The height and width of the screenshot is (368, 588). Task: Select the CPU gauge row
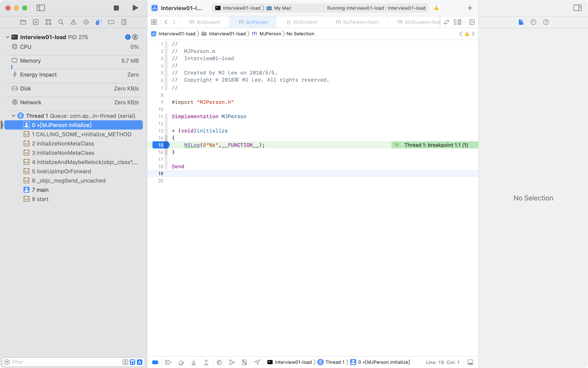pos(75,47)
